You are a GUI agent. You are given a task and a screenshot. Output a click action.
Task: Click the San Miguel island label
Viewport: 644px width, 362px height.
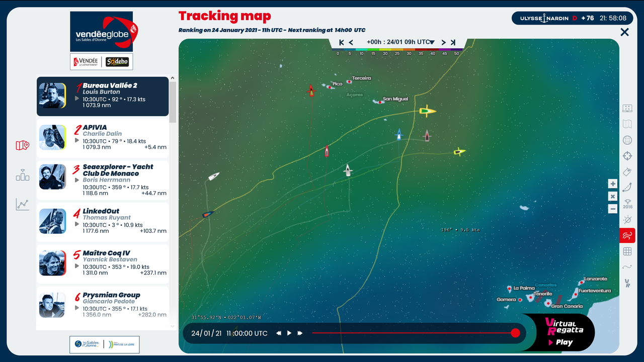coord(395,99)
